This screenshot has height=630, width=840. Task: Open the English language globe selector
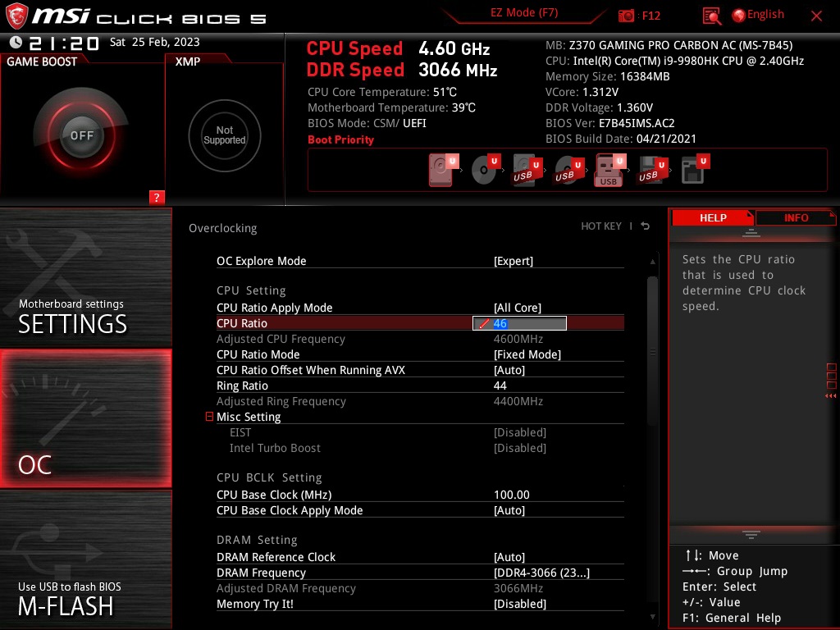coord(758,15)
